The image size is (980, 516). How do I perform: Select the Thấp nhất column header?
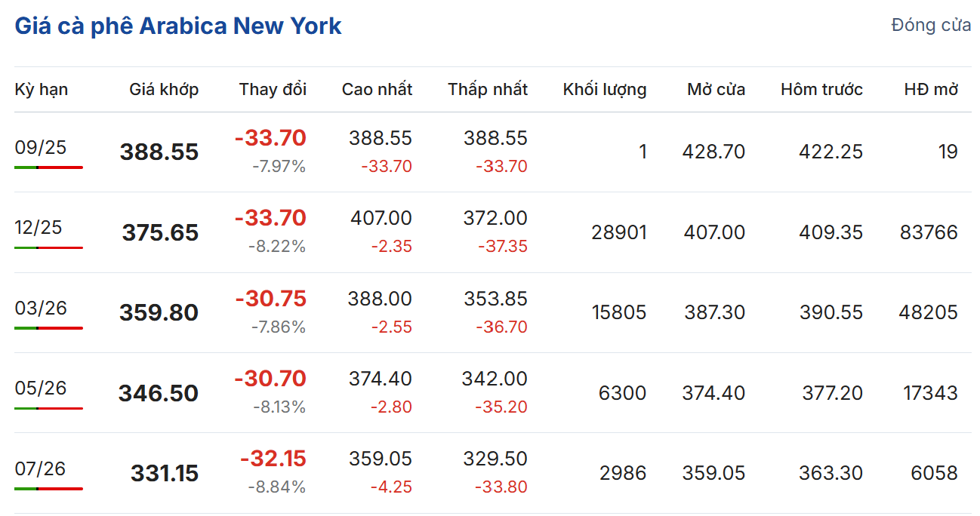(487, 90)
